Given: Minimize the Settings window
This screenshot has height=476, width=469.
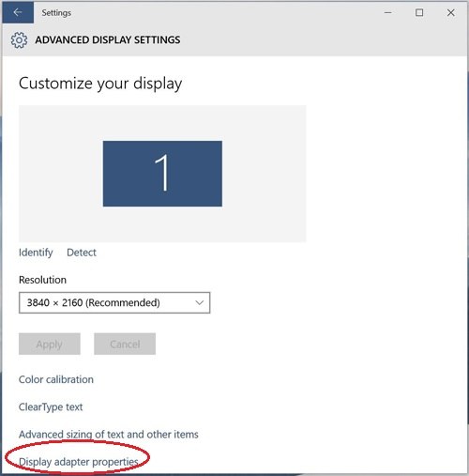Looking at the screenshot, I should click(x=388, y=12).
